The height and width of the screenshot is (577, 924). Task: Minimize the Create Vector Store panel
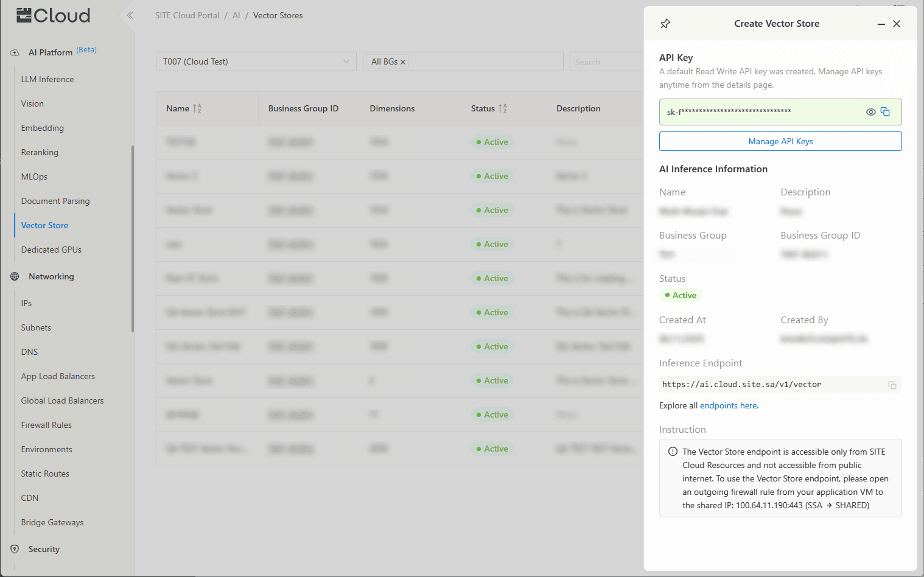tap(881, 24)
